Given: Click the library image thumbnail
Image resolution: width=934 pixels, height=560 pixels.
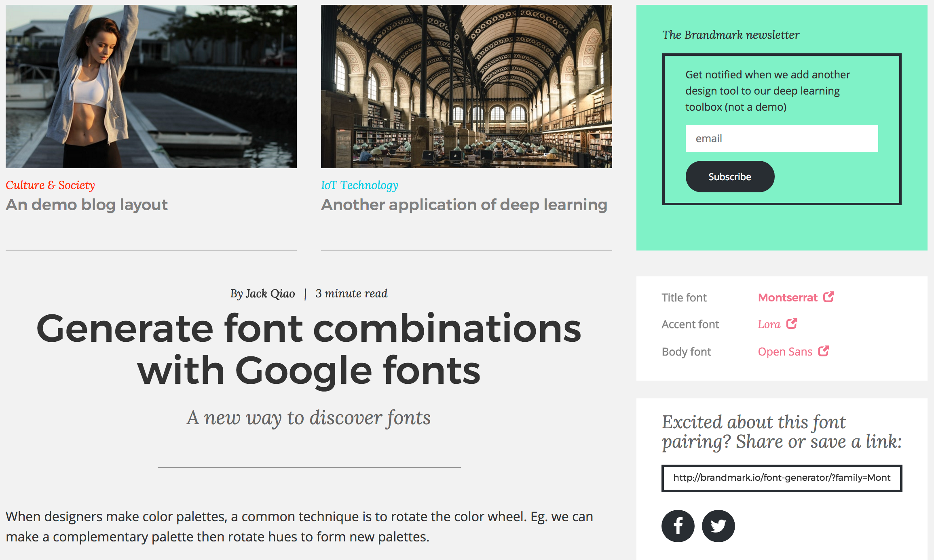Looking at the screenshot, I should pyautogui.click(x=466, y=85).
